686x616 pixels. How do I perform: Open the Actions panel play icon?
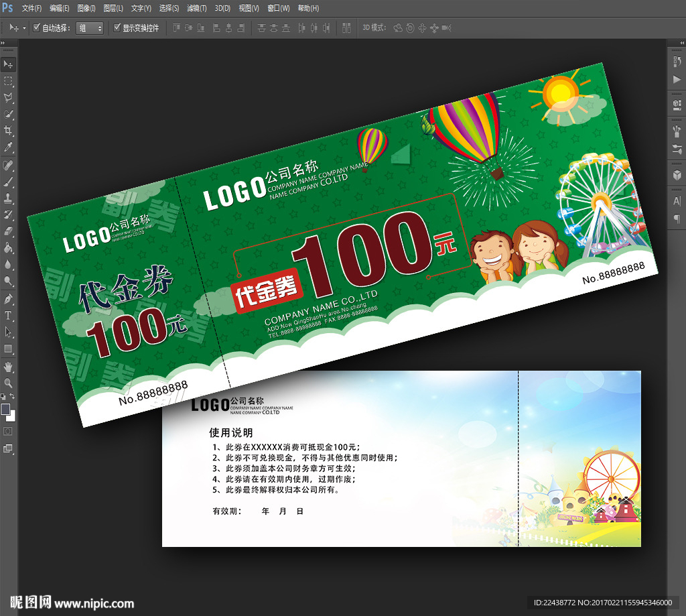click(677, 79)
